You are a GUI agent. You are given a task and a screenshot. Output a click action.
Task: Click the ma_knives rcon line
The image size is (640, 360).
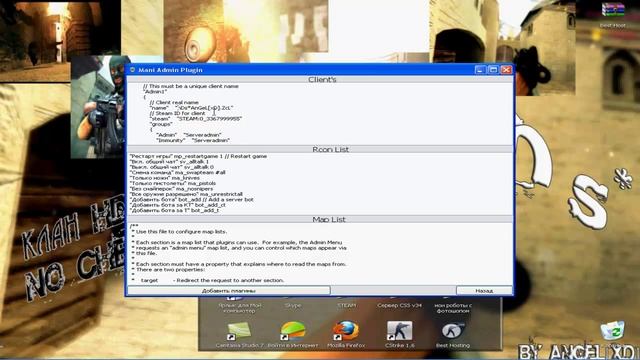click(165, 178)
